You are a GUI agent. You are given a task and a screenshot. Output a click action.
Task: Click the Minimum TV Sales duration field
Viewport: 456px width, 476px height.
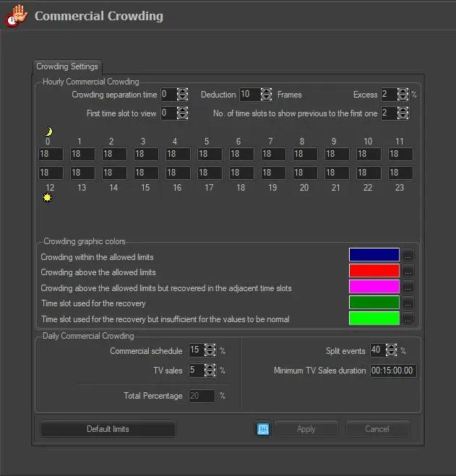click(393, 371)
